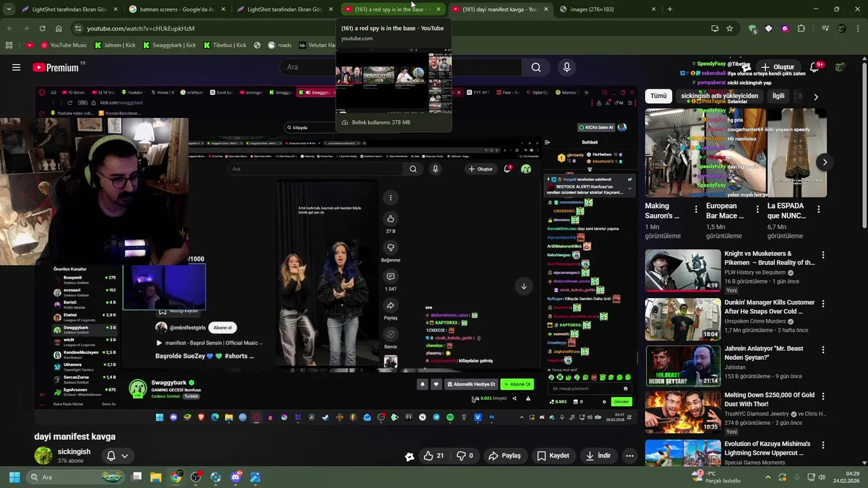The width and height of the screenshot is (868, 488).
Task: Open options menu for Jahrein Anlatıyor video
Action: coord(823,350)
